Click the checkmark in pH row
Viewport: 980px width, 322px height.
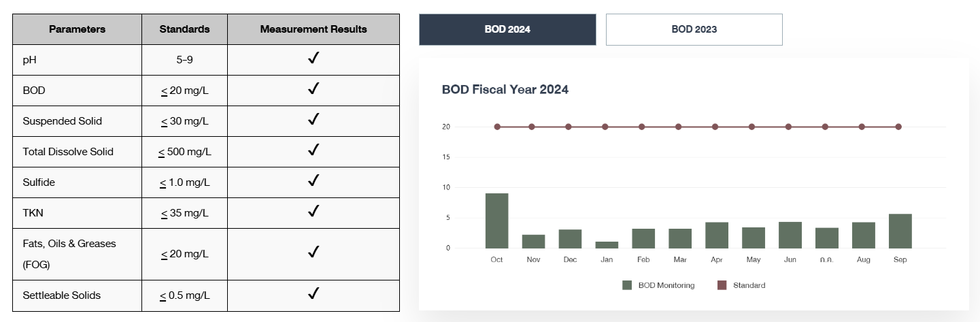(314, 59)
